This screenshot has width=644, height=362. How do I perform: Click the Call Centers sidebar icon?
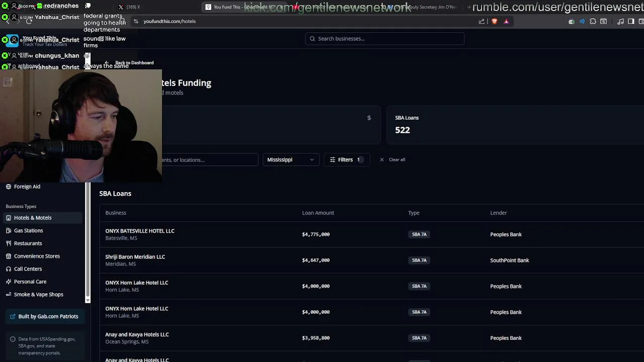click(9, 269)
